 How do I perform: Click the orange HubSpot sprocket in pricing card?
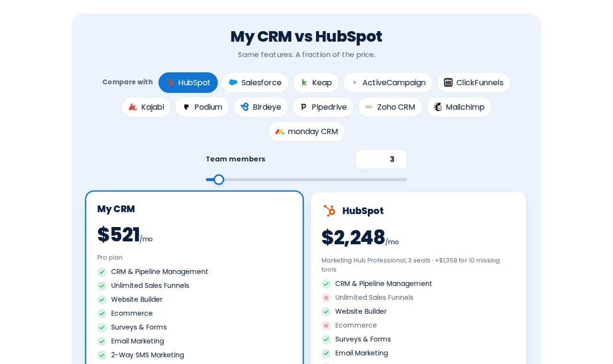tap(329, 211)
